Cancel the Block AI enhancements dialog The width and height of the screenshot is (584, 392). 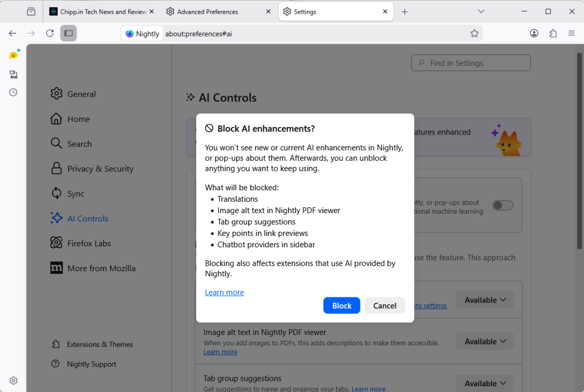384,305
